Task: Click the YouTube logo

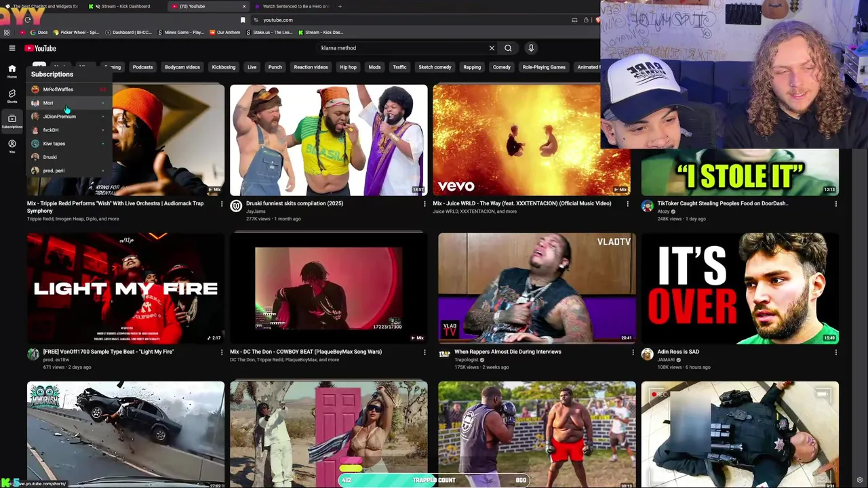Action: (41, 48)
